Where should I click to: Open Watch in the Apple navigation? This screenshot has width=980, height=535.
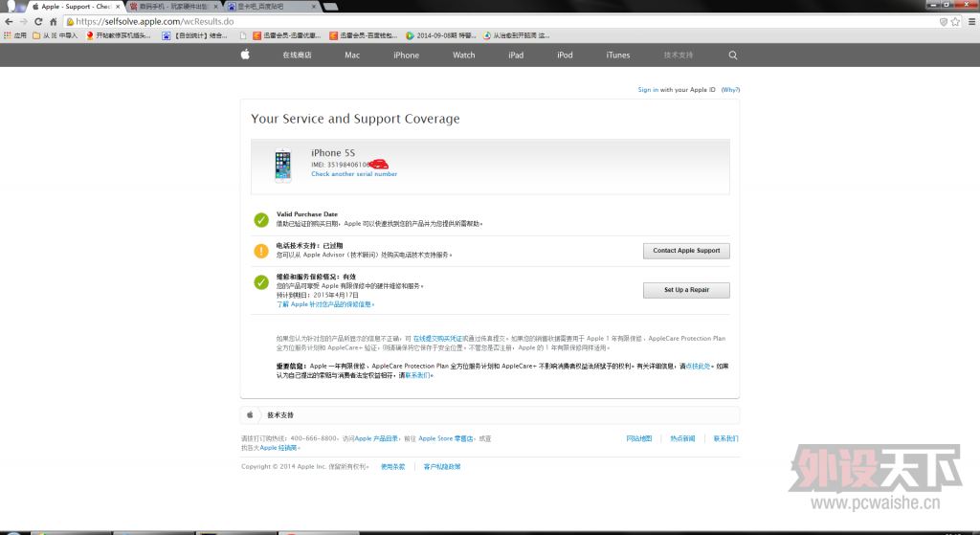click(x=464, y=55)
